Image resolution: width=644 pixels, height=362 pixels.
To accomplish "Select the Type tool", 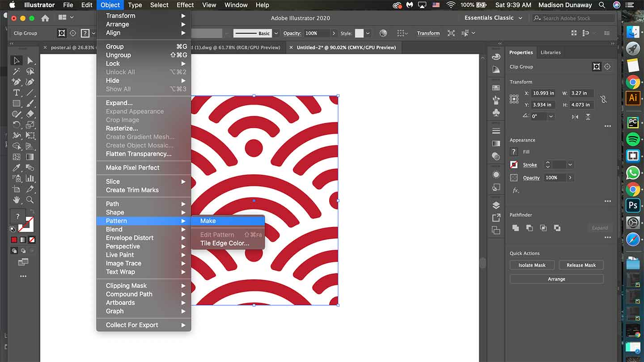I will pyautogui.click(x=17, y=93).
